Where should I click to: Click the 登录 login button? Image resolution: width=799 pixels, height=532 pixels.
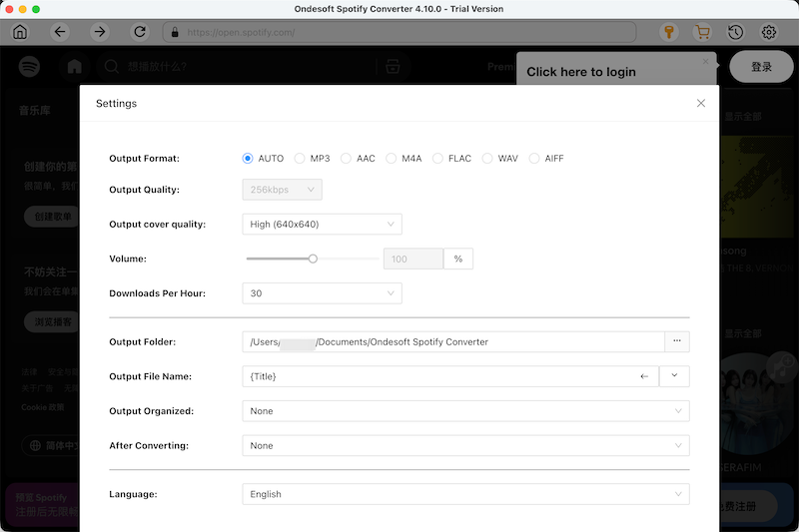point(761,67)
